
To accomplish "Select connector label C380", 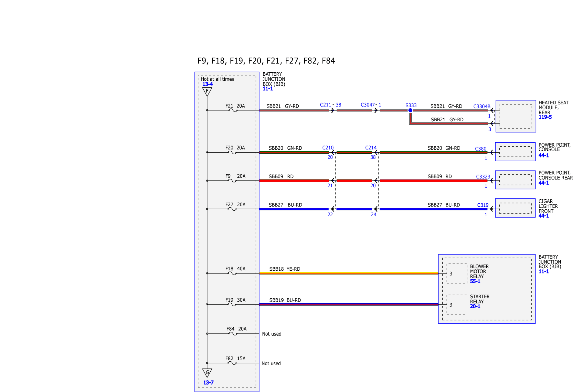I will tap(480, 149).
